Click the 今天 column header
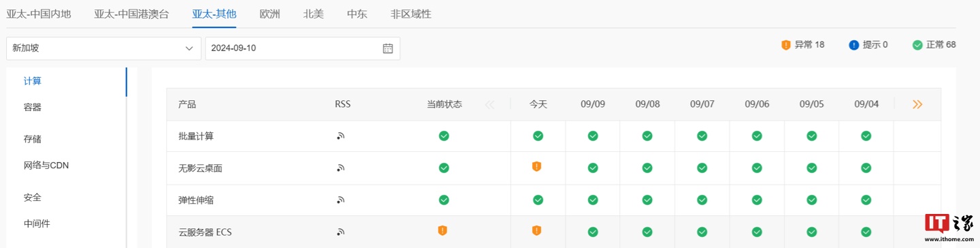 pyautogui.click(x=538, y=104)
